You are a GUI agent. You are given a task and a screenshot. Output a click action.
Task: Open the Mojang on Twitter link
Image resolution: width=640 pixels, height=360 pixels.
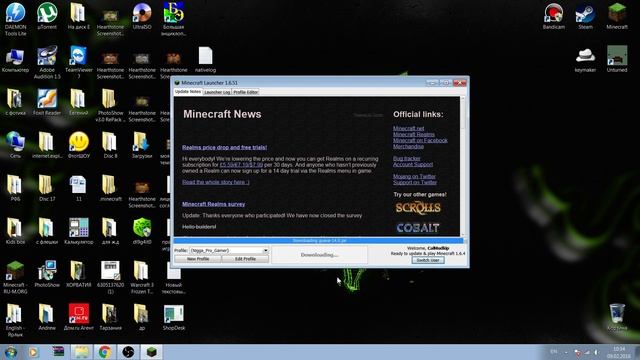[x=414, y=176]
